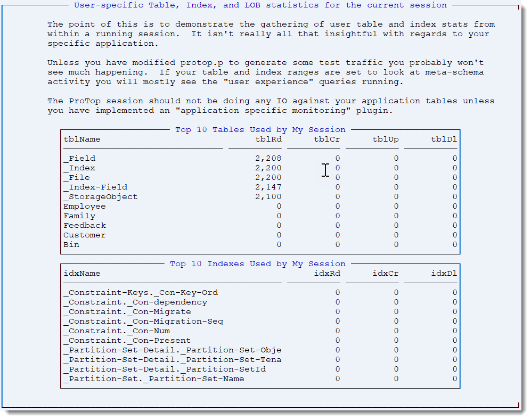Screen dimensions: 531x420
Task: Select the _StorageObject table entry
Action: pos(101,197)
